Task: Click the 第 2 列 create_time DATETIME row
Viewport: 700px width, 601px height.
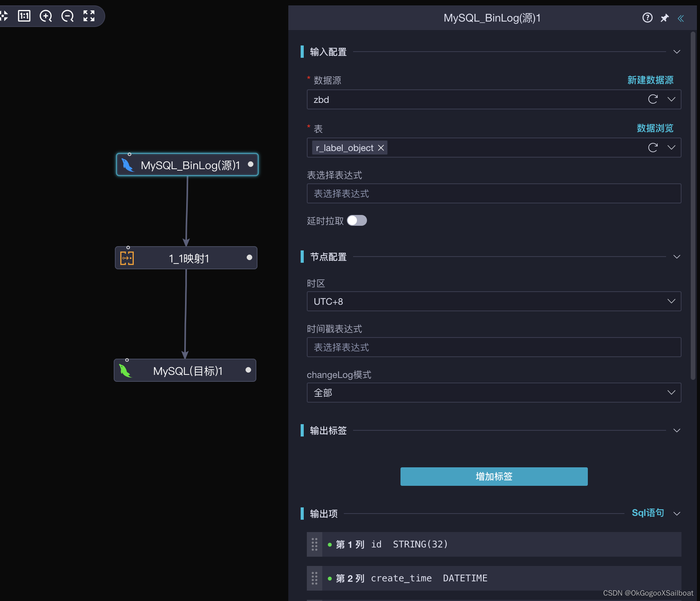Action: [x=494, y=578]
